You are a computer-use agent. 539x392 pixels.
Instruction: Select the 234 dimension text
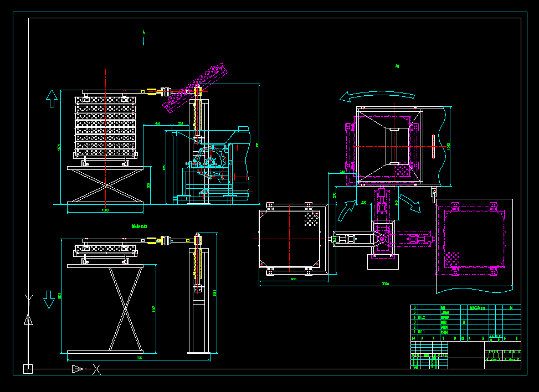pyautogui.click(x=181, y=123)
